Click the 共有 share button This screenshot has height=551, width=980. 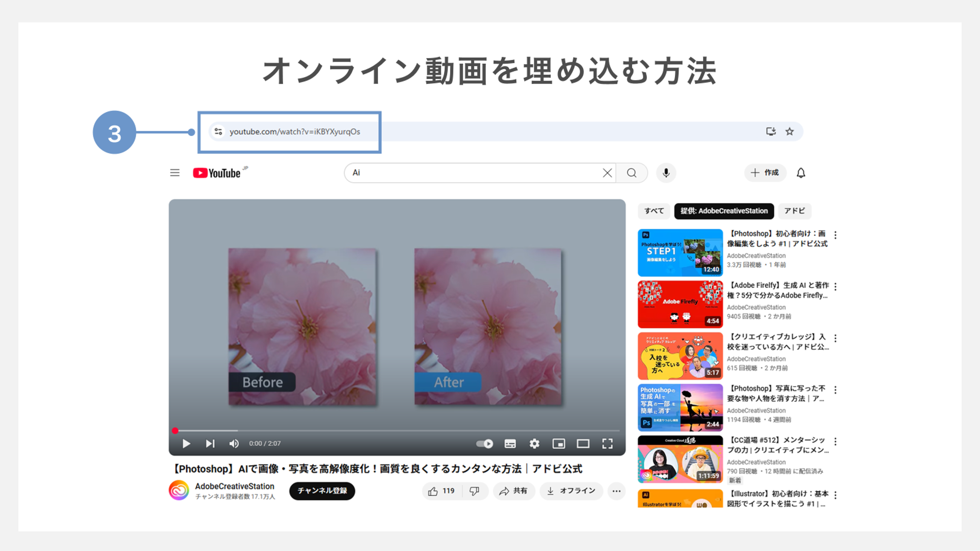(513, 491)
